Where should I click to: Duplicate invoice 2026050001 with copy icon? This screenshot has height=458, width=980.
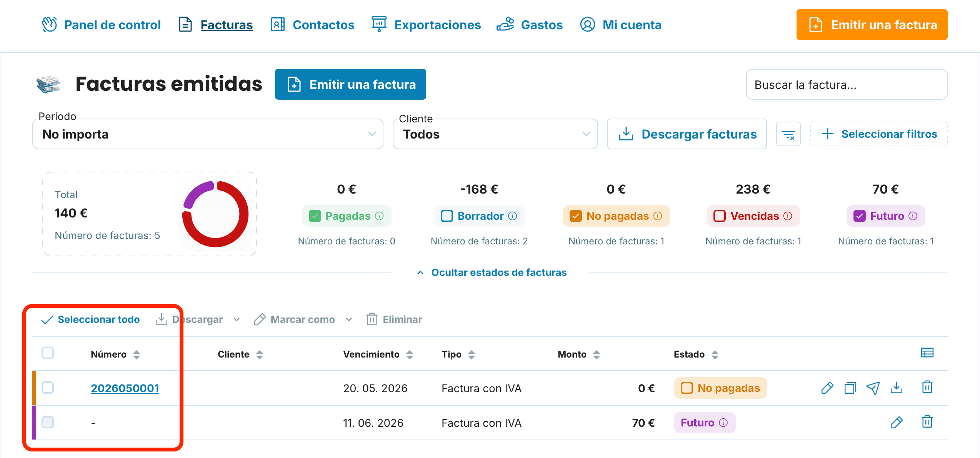(x=850, y=388)
